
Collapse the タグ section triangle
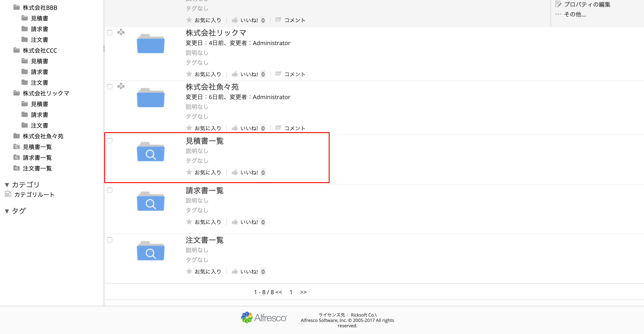click(7, 211)
